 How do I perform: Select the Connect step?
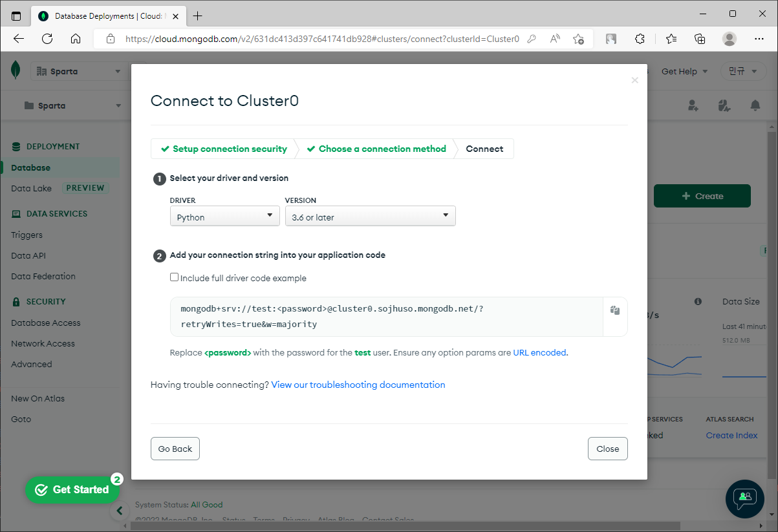(484, 149)
